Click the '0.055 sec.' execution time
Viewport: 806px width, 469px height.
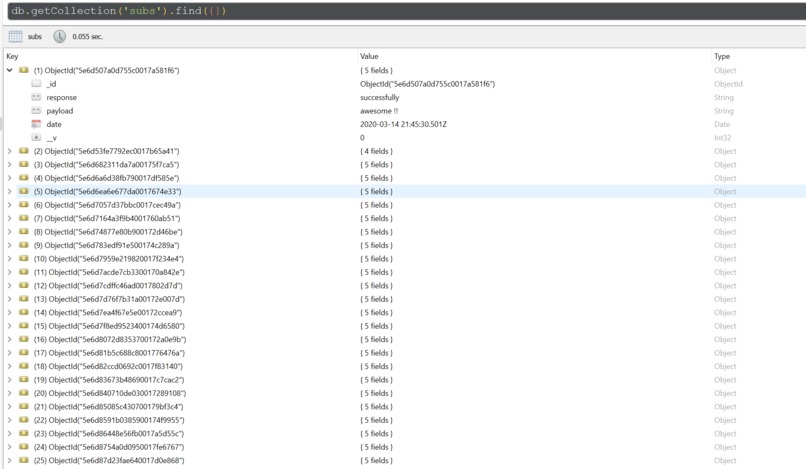(x=87, y=37)
